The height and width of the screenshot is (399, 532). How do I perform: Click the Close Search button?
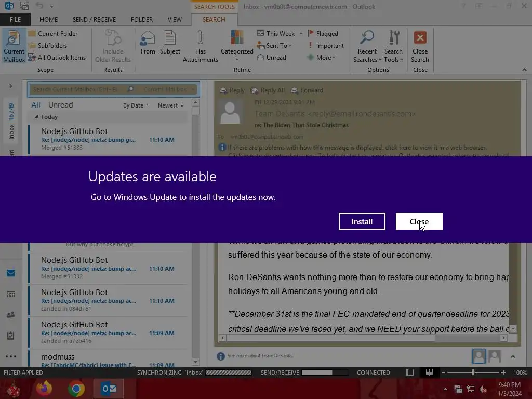(x=420, y=46)
